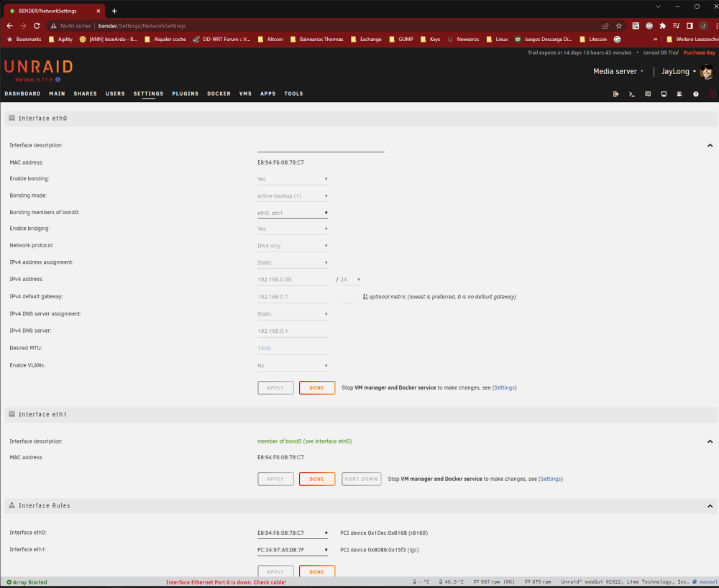Click the red alert notification icon

[x=712, y=94]
